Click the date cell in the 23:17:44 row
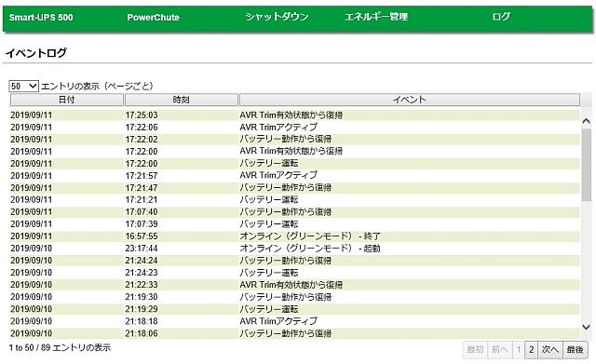596x364 pixels. (31, 249)
